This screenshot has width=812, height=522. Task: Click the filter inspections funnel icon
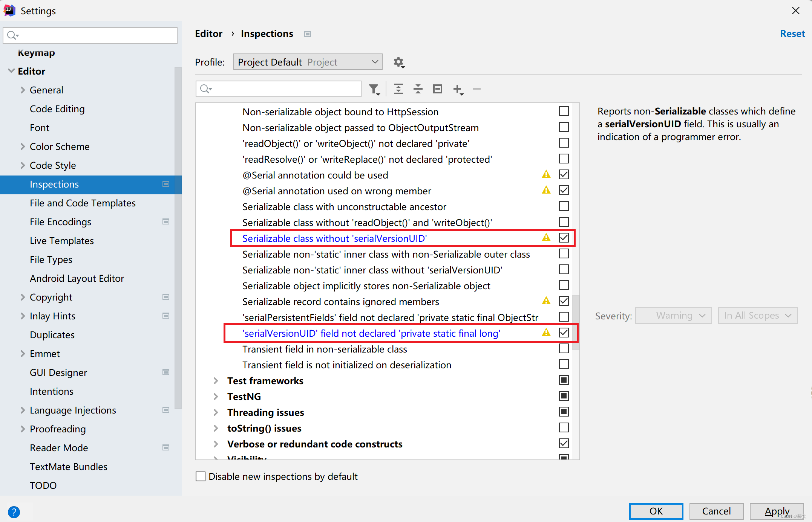pyautogui.click(x=374, y=89)
